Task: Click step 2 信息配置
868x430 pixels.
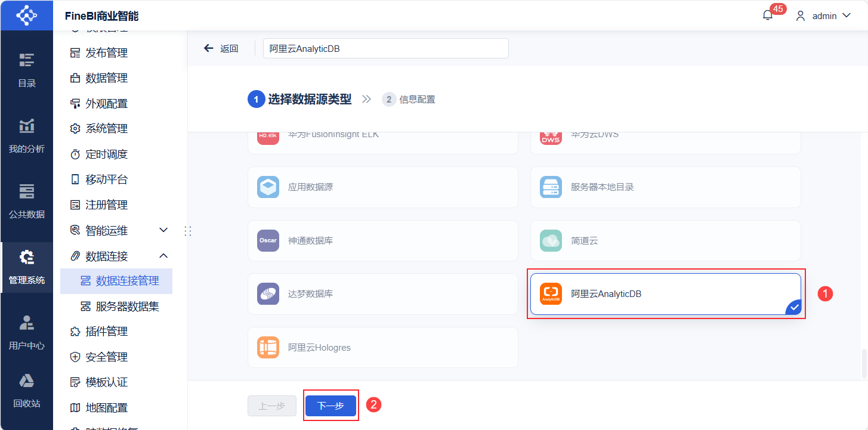Action: pos(409,100)
